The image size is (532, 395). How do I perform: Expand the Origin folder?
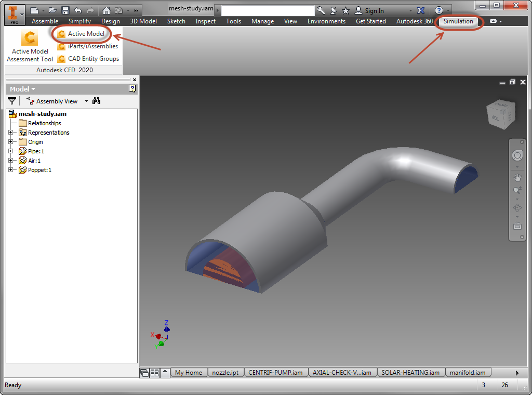pos(10,142)
